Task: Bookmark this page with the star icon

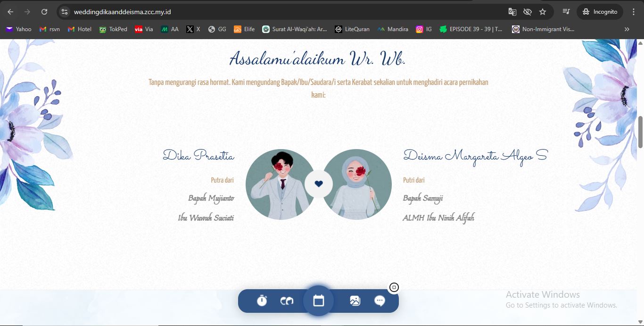Action: coord(543,12)
